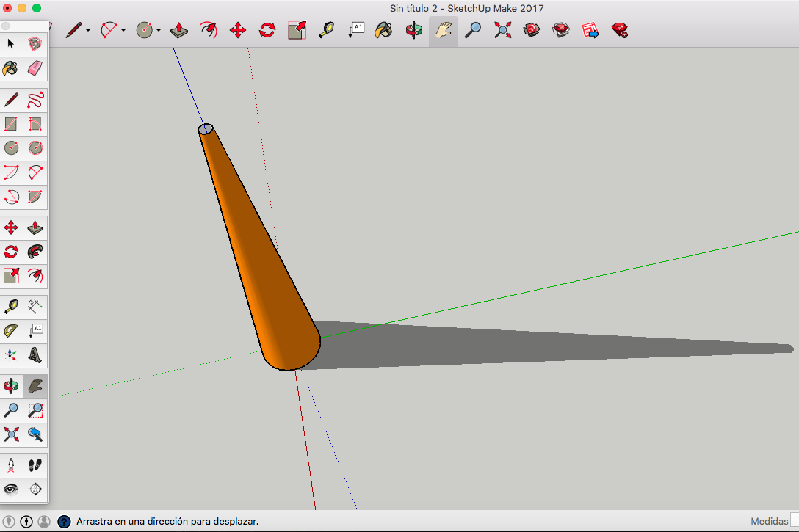
Task: Select the Freehand squiggle tool
Action: point(35,100)
